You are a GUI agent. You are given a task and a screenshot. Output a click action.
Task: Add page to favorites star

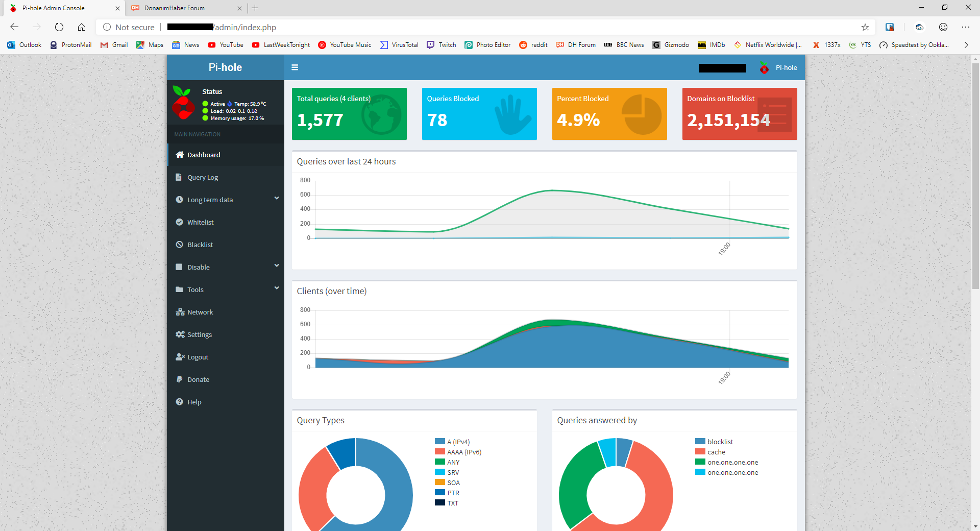865,27
